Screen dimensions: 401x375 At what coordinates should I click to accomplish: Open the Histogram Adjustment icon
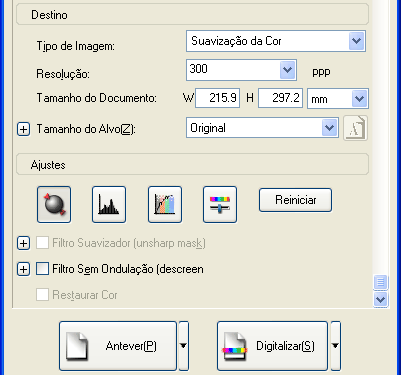coord(109,204)
